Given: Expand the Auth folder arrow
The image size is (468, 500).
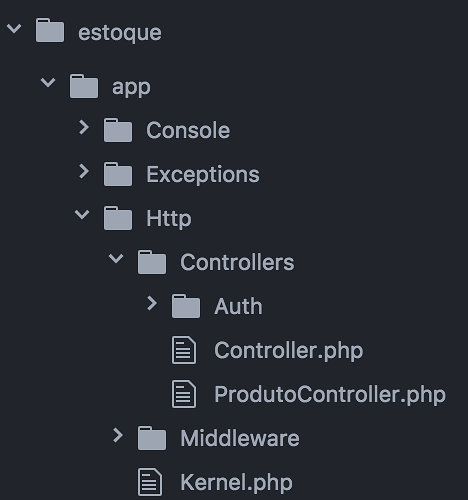Looking at the screenshot, I should click(152, 303).
